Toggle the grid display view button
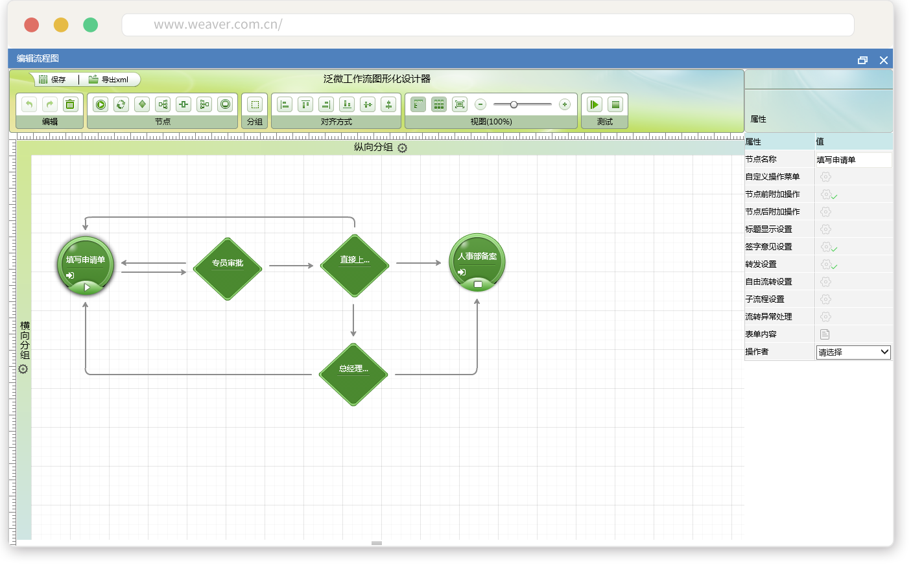The image size is (924, 567). [439, 104]
